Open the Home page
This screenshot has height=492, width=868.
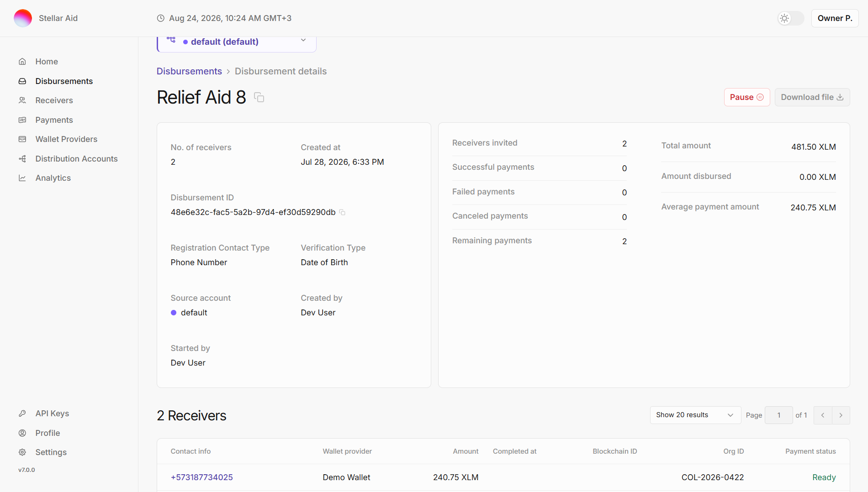point(47,62)
